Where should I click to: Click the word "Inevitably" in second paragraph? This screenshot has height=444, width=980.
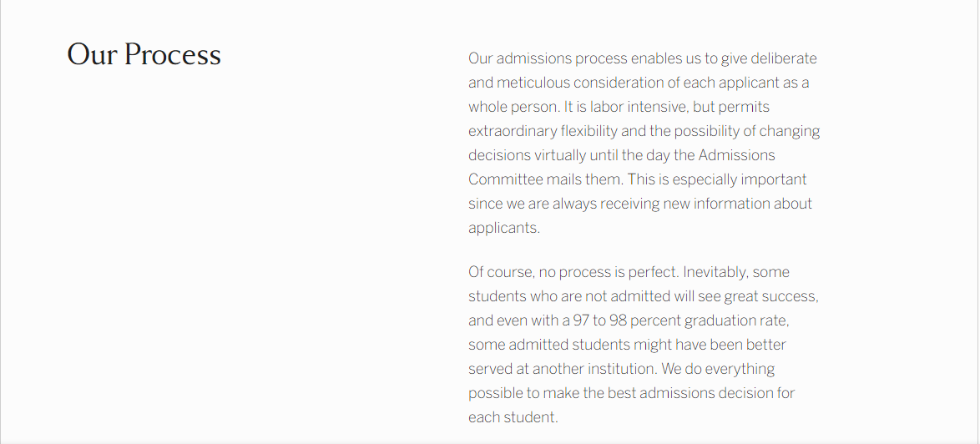tap(715, 272)
